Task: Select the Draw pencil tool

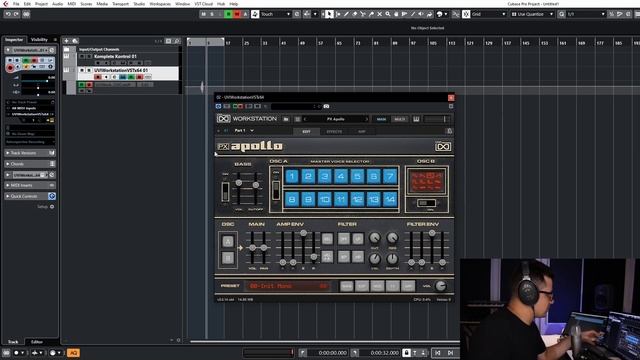Action: 346,14
